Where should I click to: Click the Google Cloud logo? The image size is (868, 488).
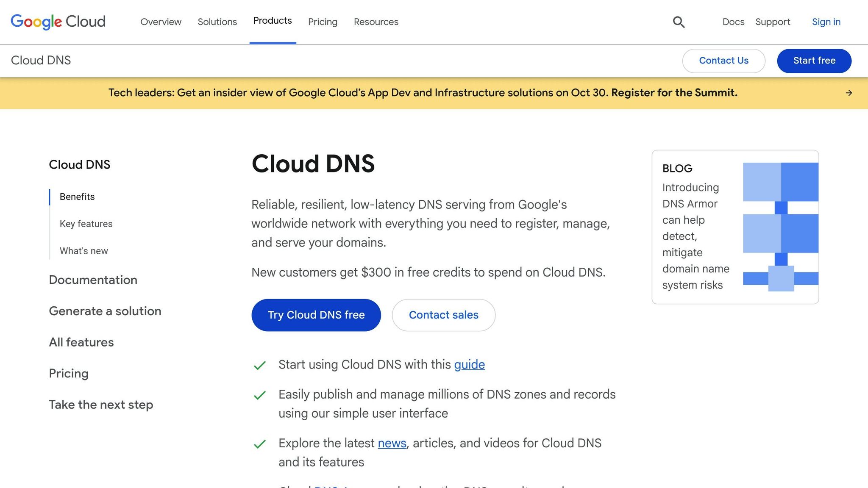(58, 22)
